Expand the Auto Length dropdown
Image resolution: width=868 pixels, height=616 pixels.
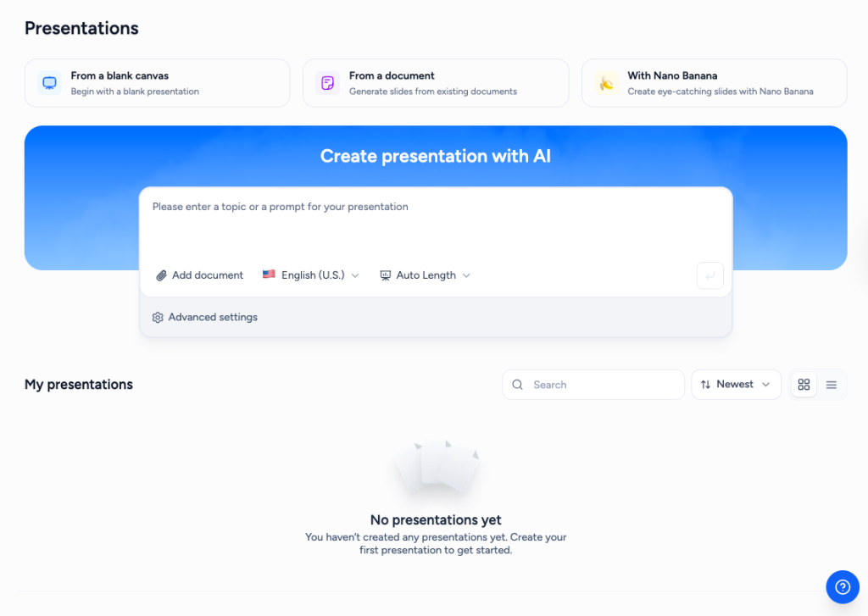(x=426, y=275)
